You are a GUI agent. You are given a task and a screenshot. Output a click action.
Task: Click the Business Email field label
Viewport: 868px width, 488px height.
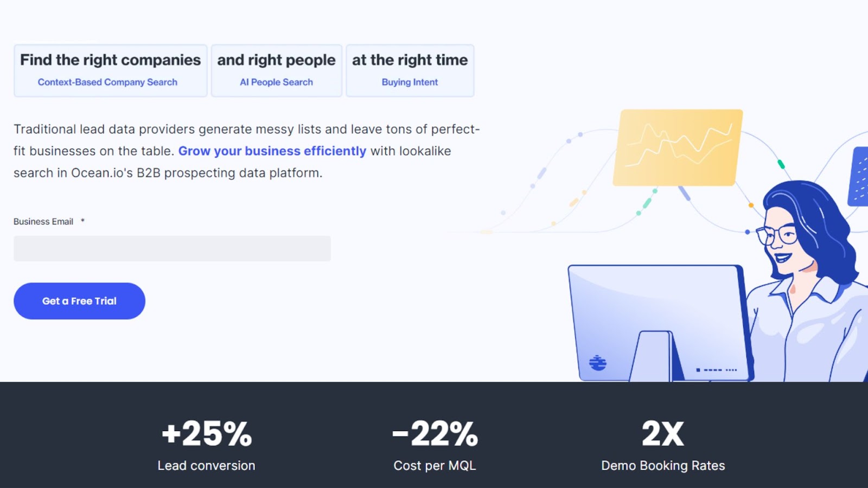(43, 221)
